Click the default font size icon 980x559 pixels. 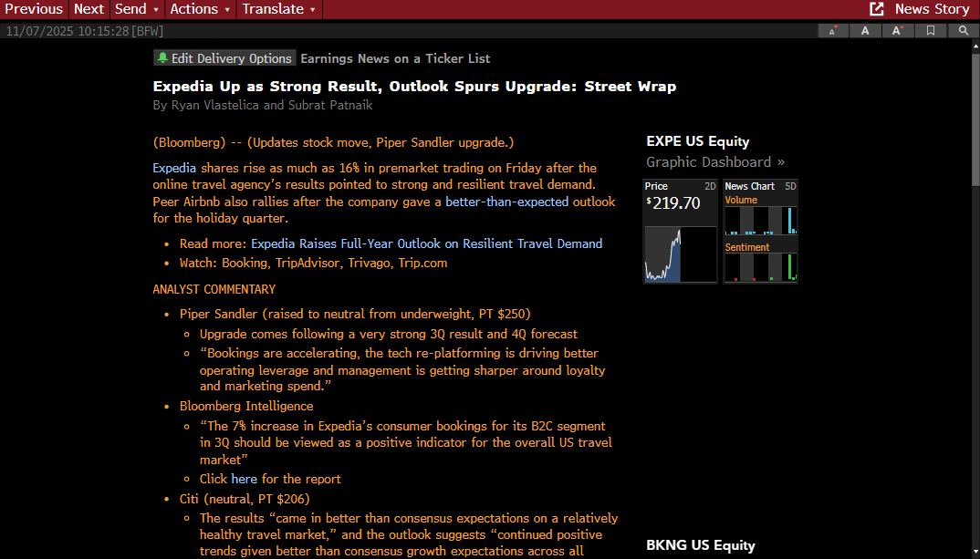click(865, 31)
